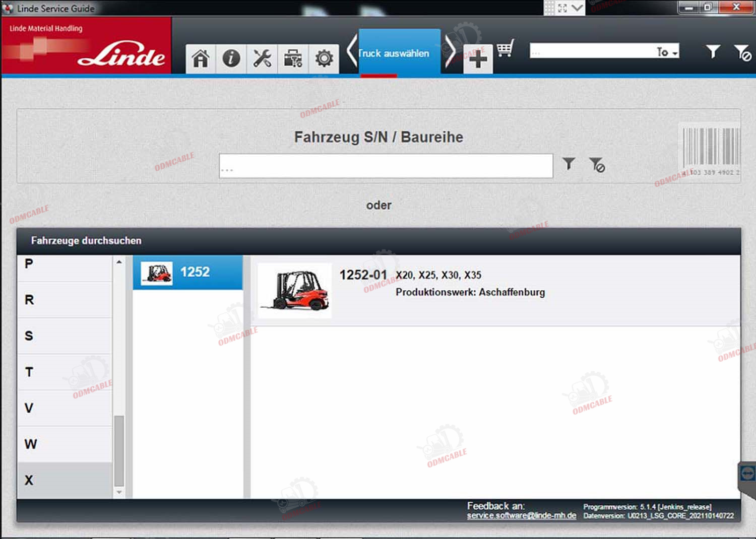
Task: Close the Linde Service Guide window
Action: click(736, 7)
